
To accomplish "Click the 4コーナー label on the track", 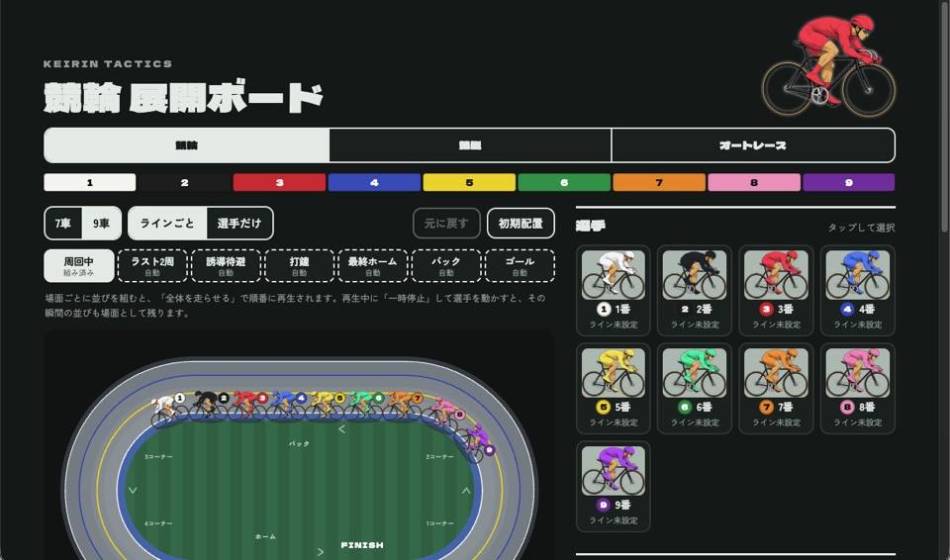I will pyautogui.click(x=158, y=523).
